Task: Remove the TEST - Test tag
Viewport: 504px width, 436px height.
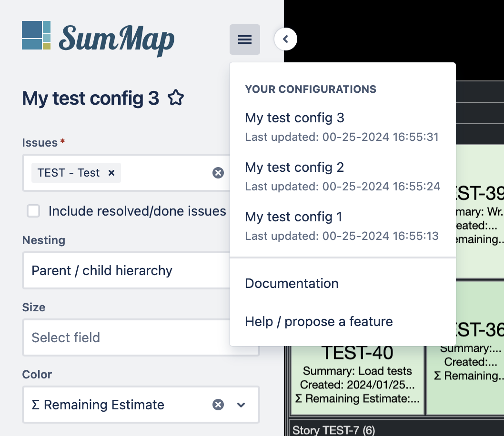Action: 111,173
